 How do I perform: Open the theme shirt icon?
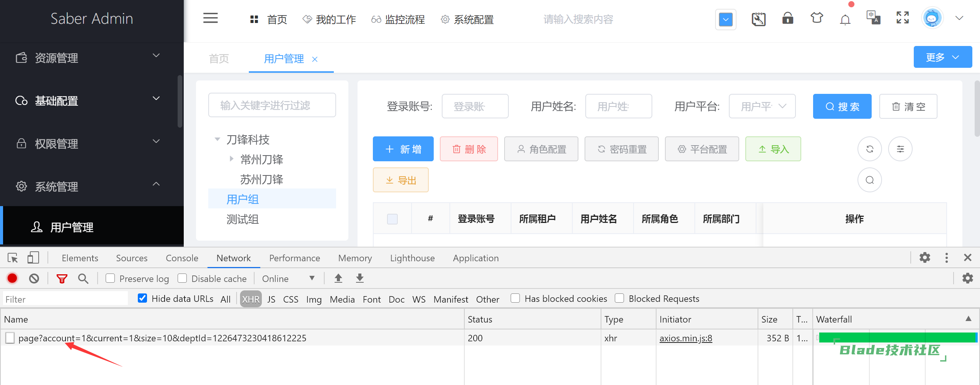point(817,18)
